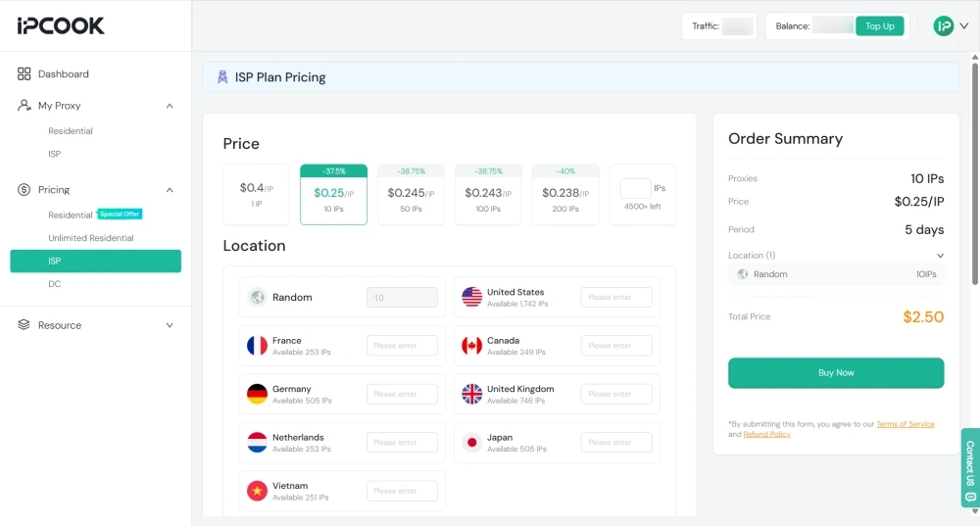The width and height of the screenshot is (980, 526).
Task: Click the Dashboard grid icon
Action: point(24,73)
